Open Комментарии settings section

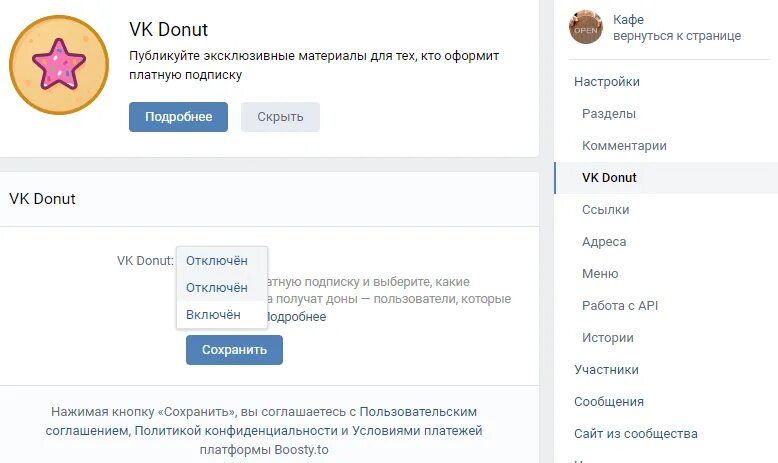624,146
